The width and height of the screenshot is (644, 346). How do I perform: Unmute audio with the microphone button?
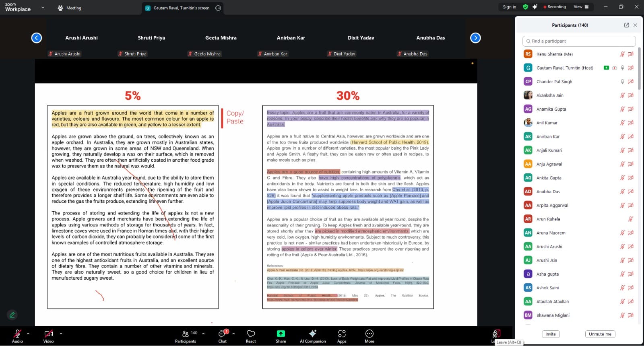tap(17, 336)
